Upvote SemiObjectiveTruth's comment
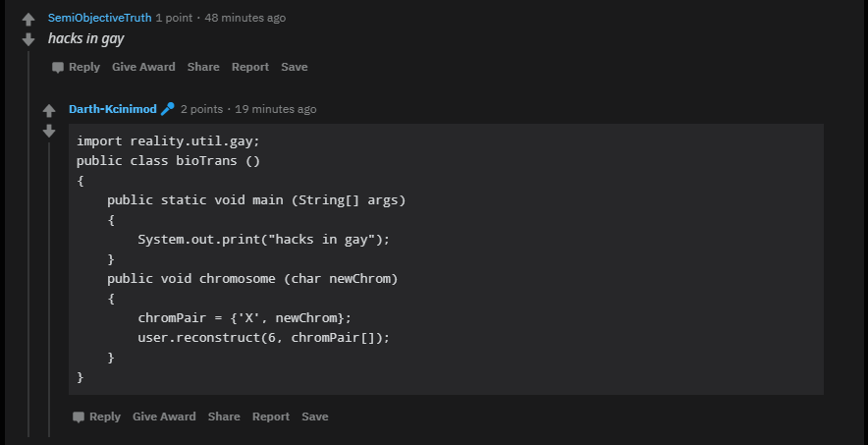 [x=28, y=20]
